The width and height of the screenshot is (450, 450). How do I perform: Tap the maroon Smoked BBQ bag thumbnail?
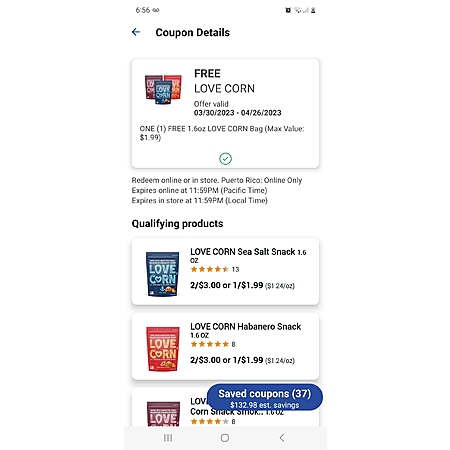pos(163,414)
